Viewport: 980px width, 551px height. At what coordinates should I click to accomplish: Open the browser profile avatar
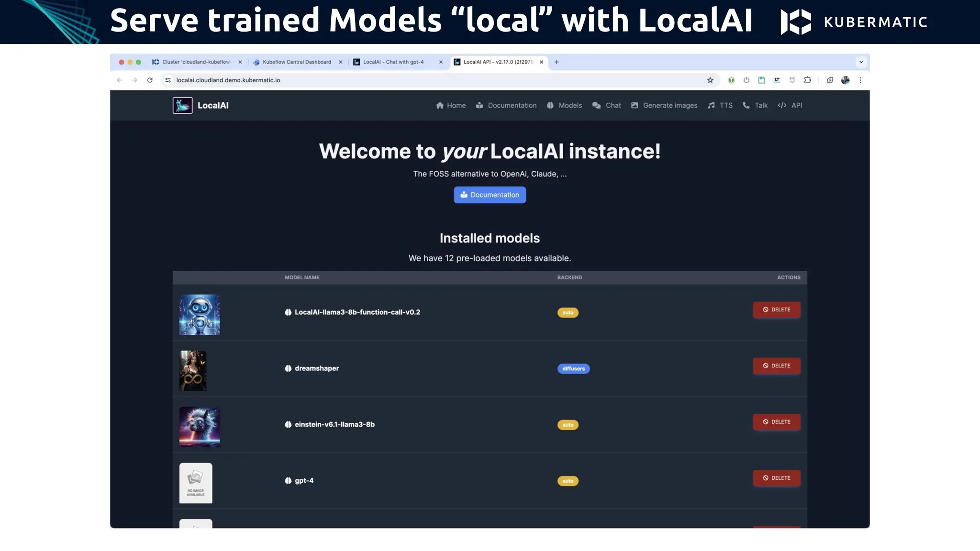pos(846,80)
